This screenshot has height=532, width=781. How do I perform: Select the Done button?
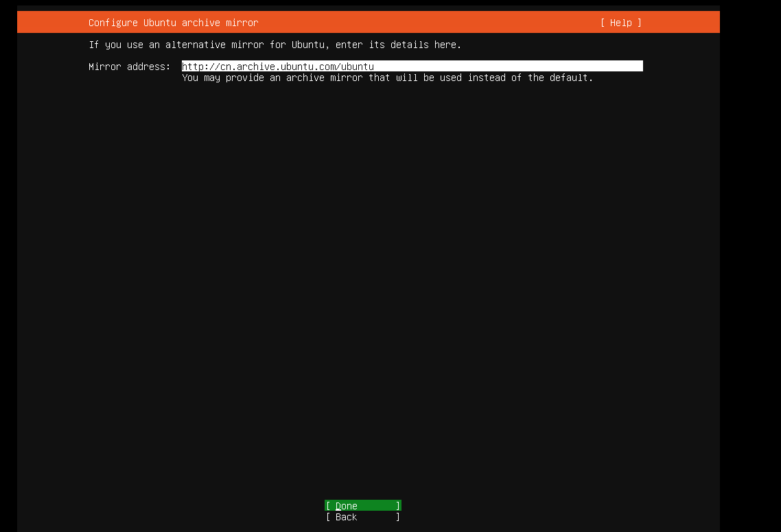tap(362, 506)
